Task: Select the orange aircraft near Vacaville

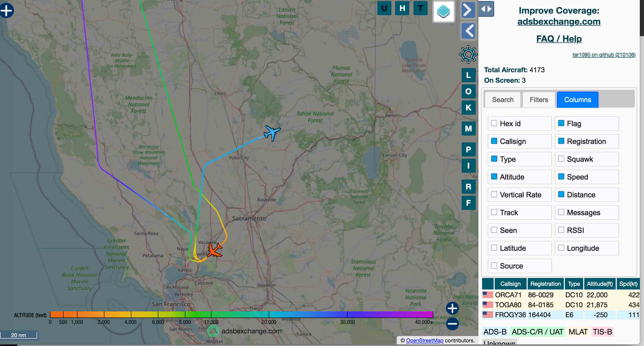Action: click(x=214, y=250)
